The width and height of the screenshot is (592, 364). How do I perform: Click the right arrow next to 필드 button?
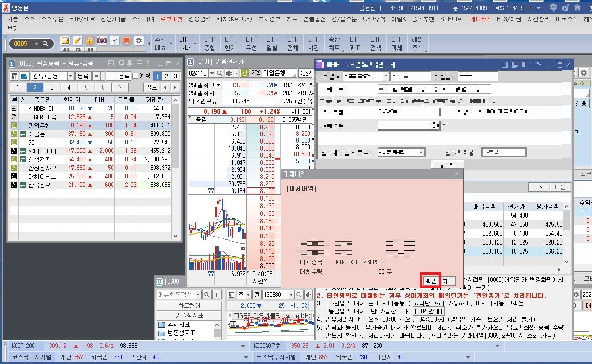pyautogui.click(x=175, y=87)
